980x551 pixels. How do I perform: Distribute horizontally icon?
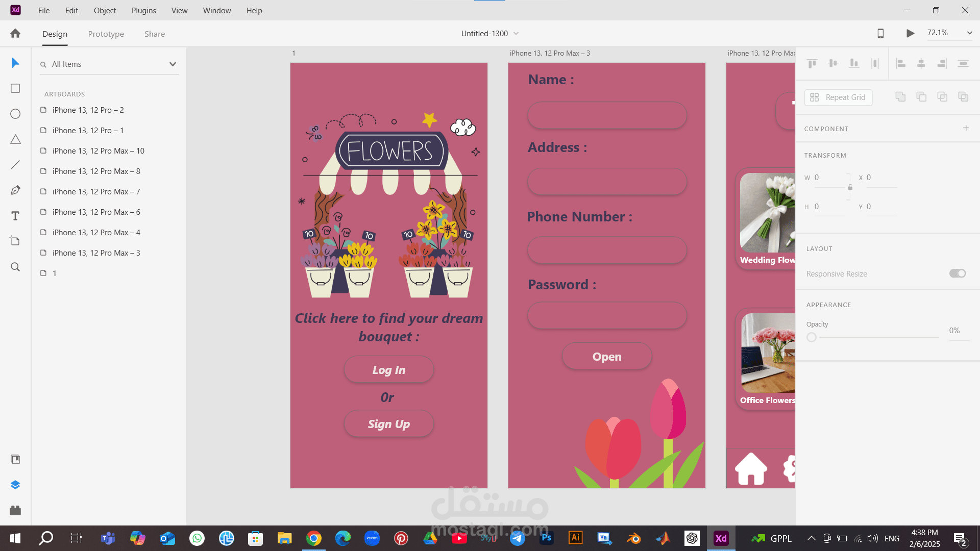point(875,63)
